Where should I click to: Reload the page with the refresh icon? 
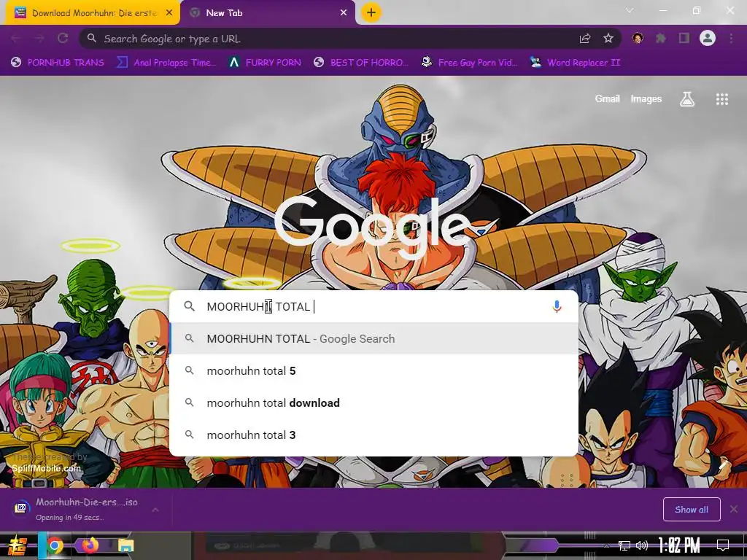63,38
